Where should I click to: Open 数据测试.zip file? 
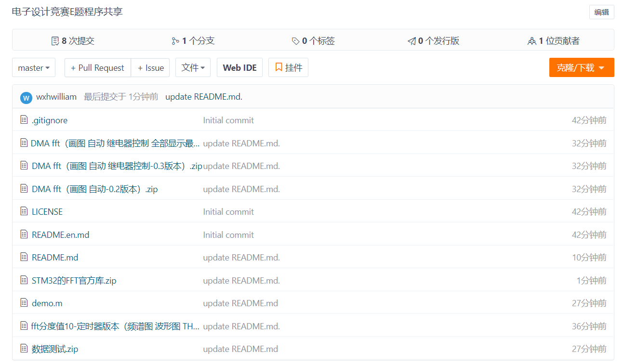55,349
